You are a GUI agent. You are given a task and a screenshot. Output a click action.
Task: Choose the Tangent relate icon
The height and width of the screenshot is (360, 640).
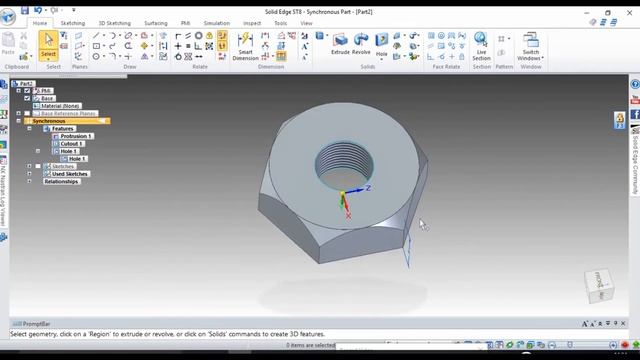click(x=178, y=56)
